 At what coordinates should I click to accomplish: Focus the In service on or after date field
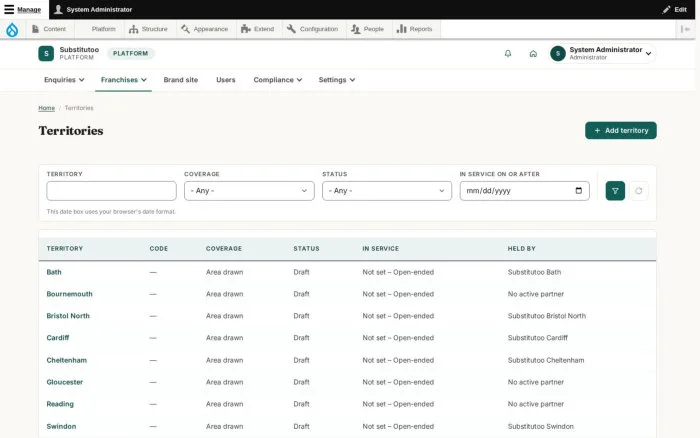(x=525, y=191)
